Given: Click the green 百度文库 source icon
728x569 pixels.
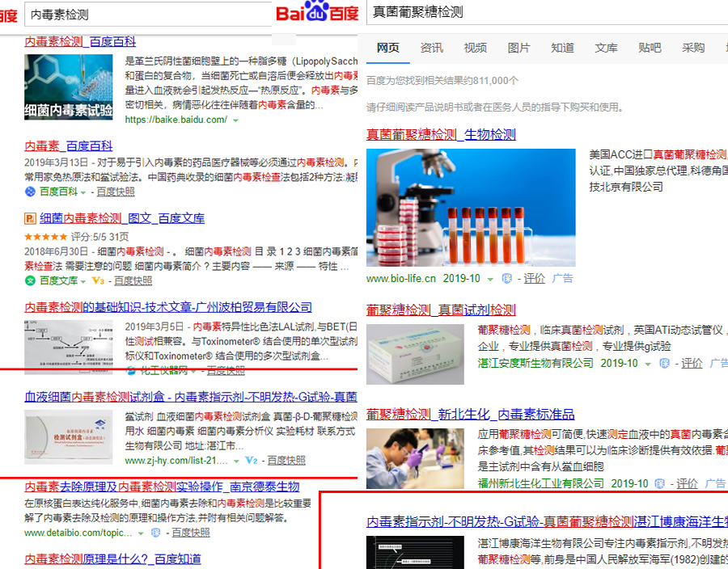Looking at the screenshot, I should [30, 280].
